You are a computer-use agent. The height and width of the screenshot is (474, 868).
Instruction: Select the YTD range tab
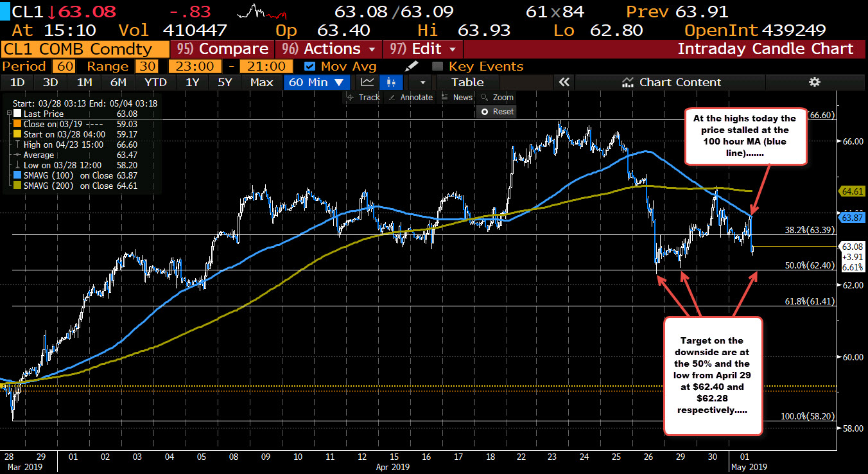point(155,82)
